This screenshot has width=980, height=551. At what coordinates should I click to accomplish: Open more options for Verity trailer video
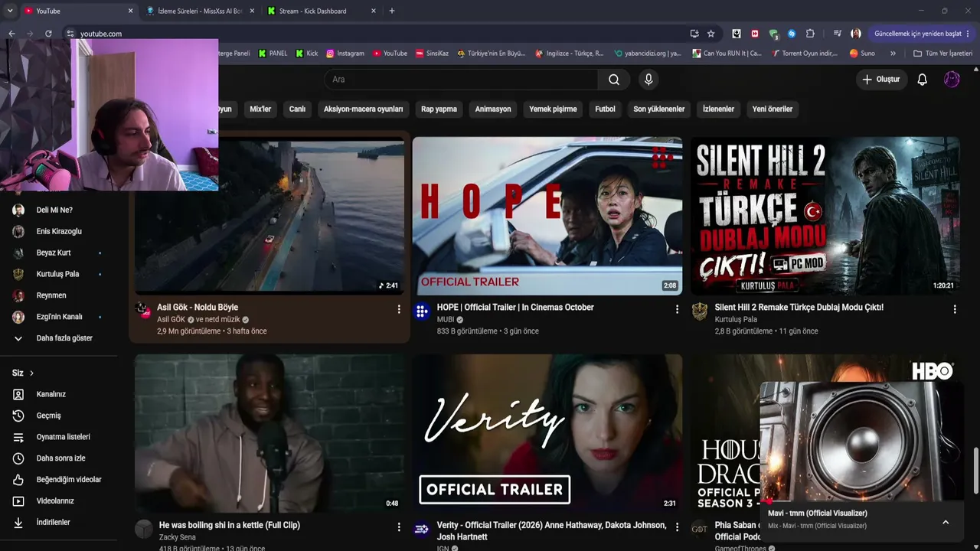pyautogui.click(x=677, y=527)
